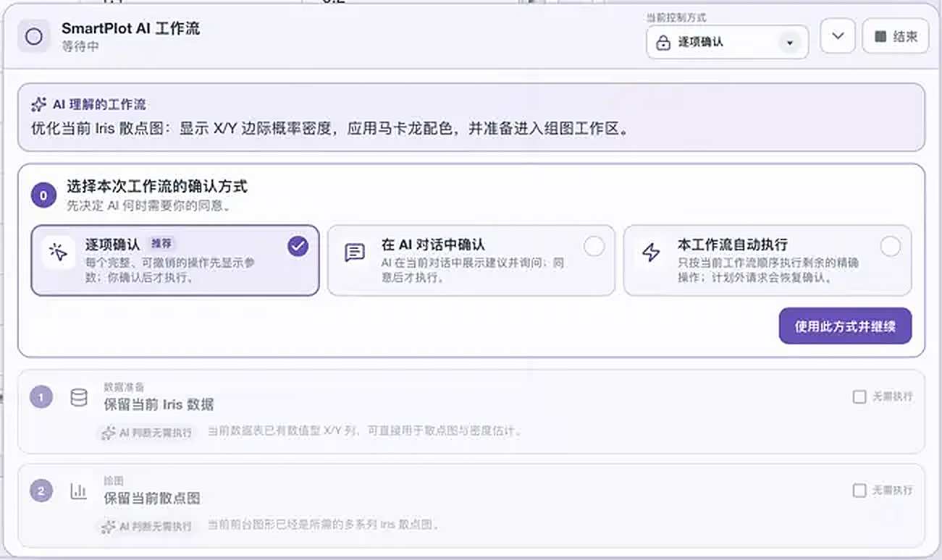The image size is (942, 560).
Task: Click the AI 判断无需执行 badge under 保留当前散点图
Action: point(147,526)
